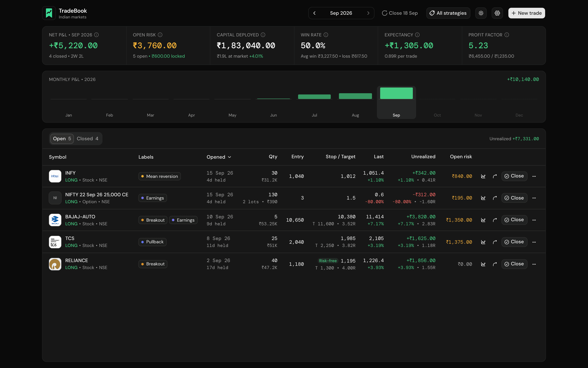Close the BAJAJ-AUTO position

514,220
